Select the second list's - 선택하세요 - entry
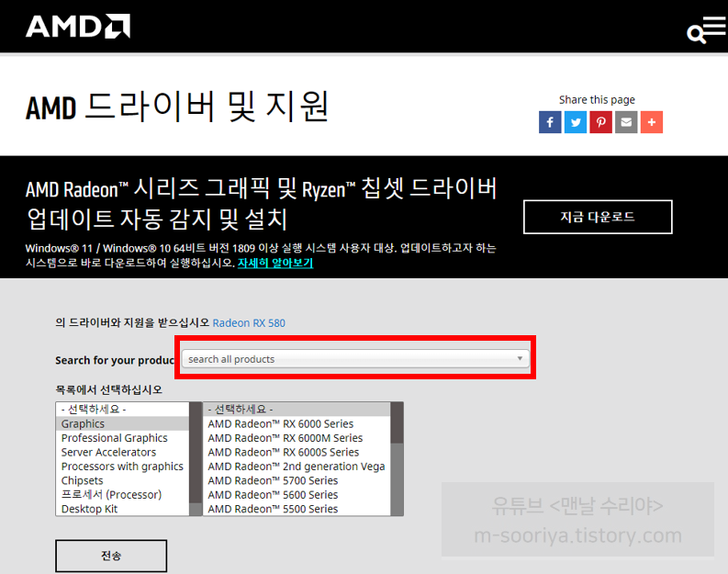 point(297,409)
